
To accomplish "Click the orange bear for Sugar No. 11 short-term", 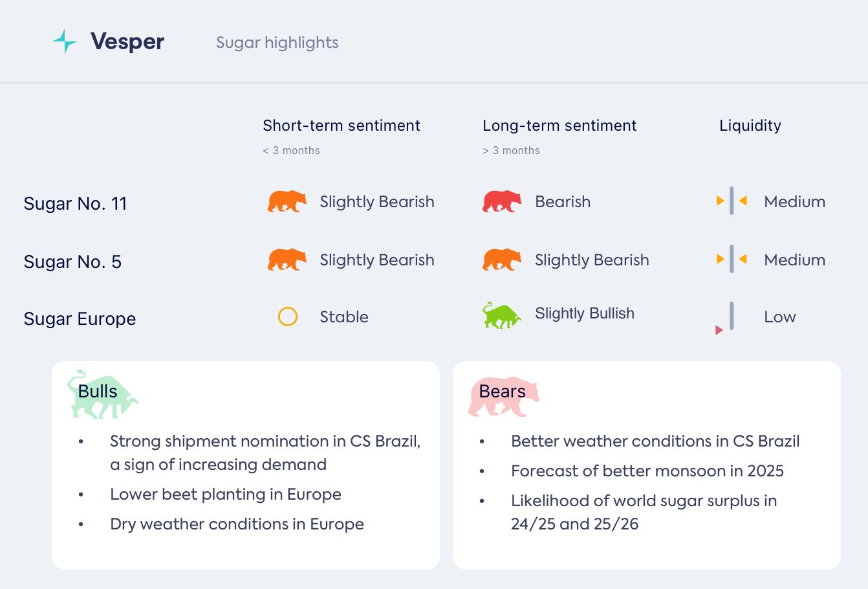I will pos(287,202).
